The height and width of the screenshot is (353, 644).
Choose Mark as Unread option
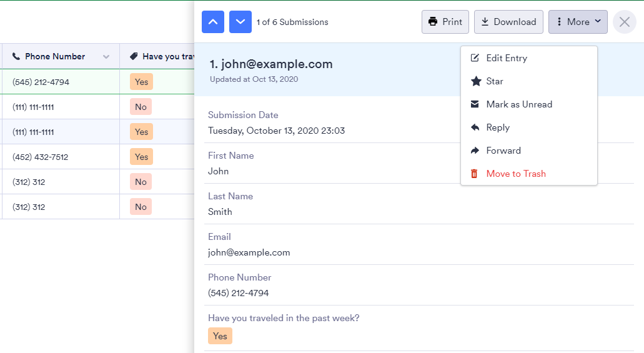[519, 104]
